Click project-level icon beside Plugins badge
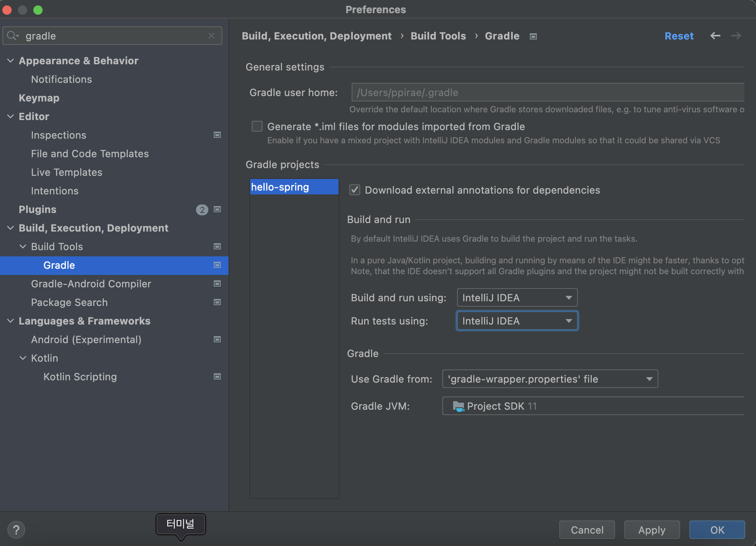 [217, 209]
